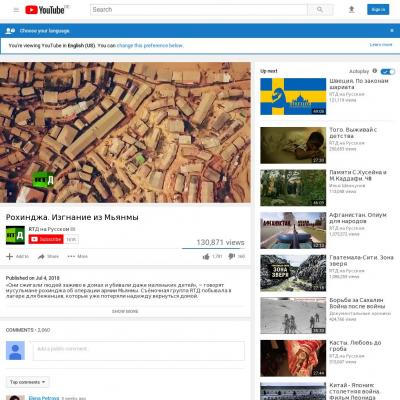Focus the Search input field

tap(199, 10)
